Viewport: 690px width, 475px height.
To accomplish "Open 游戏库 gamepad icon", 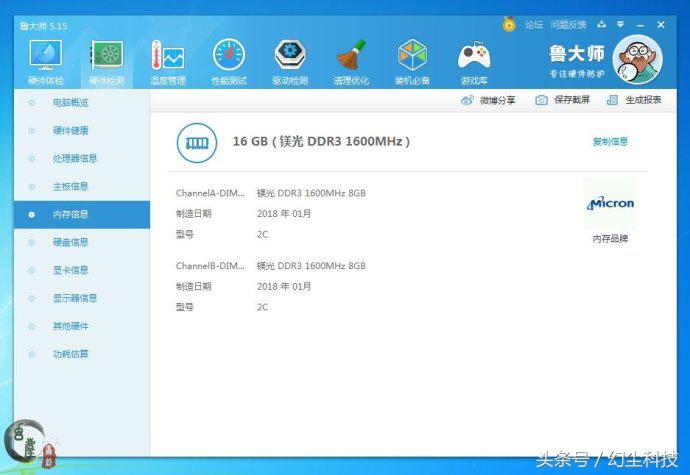I will 474,62.
